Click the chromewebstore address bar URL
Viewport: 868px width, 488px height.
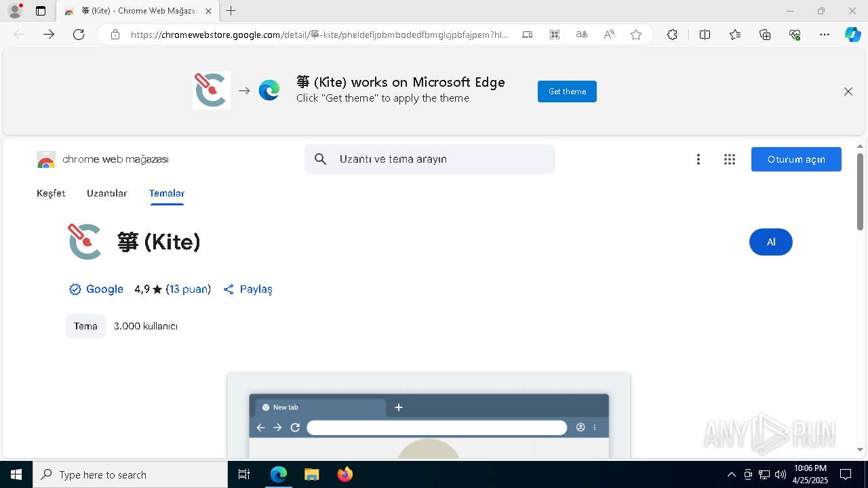click(319, 35)
